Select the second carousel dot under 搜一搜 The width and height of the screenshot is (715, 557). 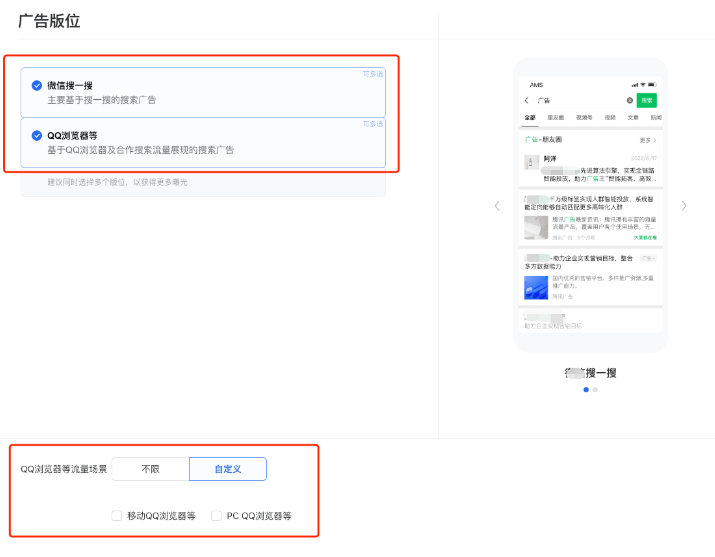(595, 389)
